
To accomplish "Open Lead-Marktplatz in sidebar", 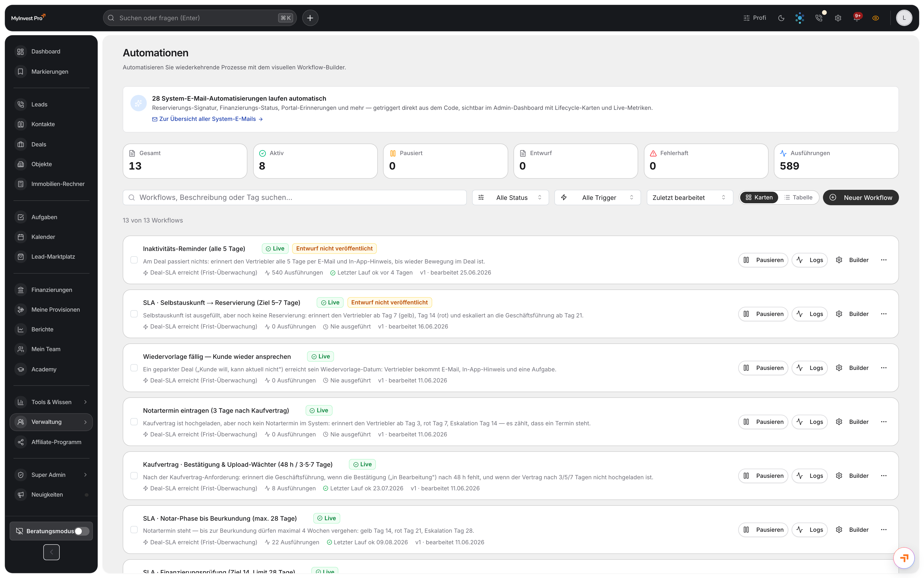I will pyautogui.click(x=51, y=256).
